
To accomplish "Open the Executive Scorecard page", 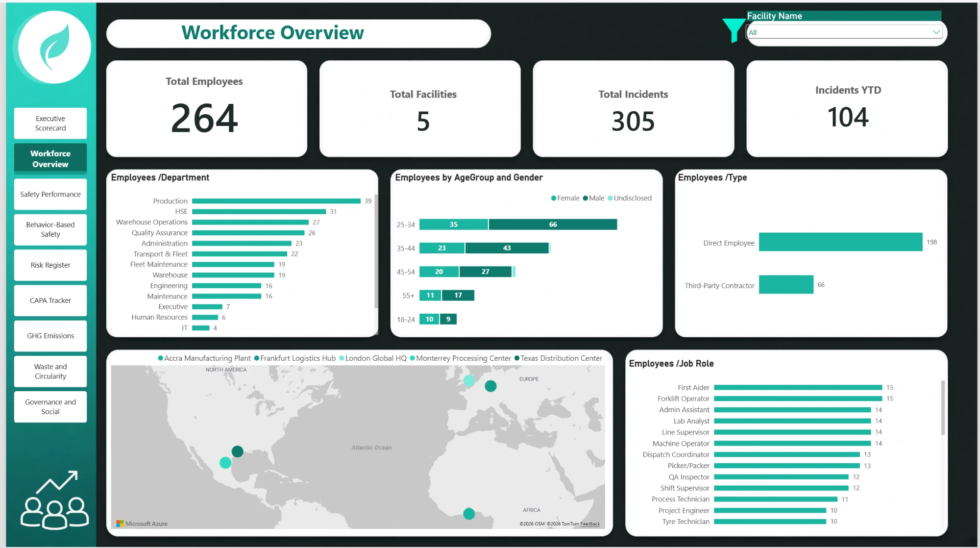I will pos(50,124).
